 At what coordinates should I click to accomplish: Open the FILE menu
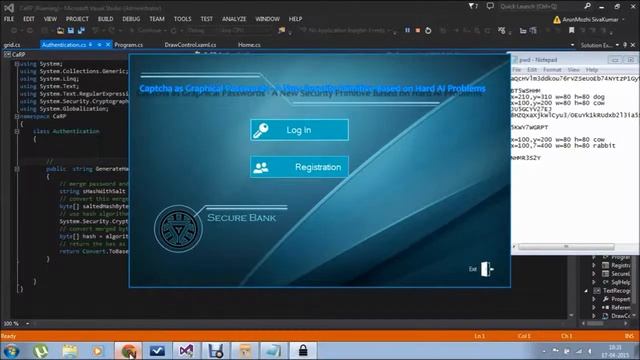click(x=9, y=19)
